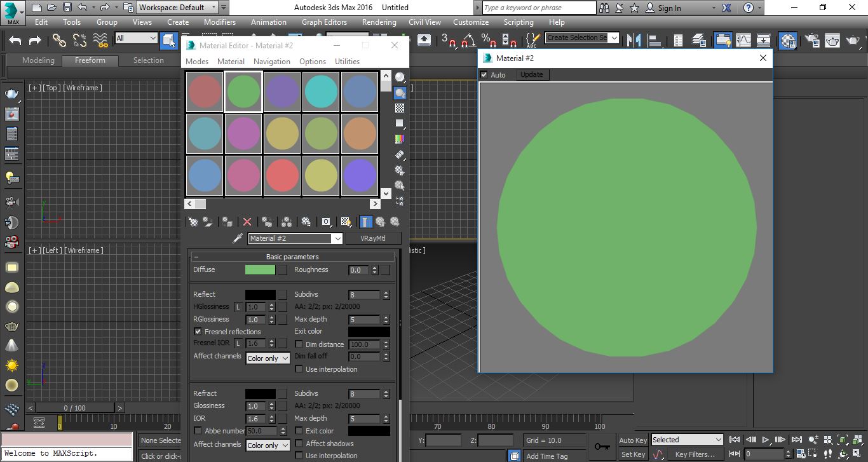Open the Schematic View icon
Screen dimensions: 868x462
pos(764,41)
